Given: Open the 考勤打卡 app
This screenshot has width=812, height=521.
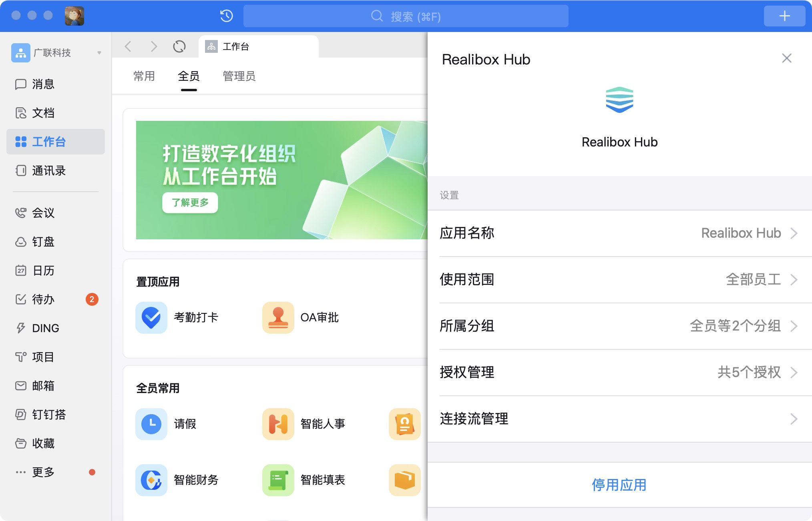Looking at the screenshot, I should pos(177,318).
